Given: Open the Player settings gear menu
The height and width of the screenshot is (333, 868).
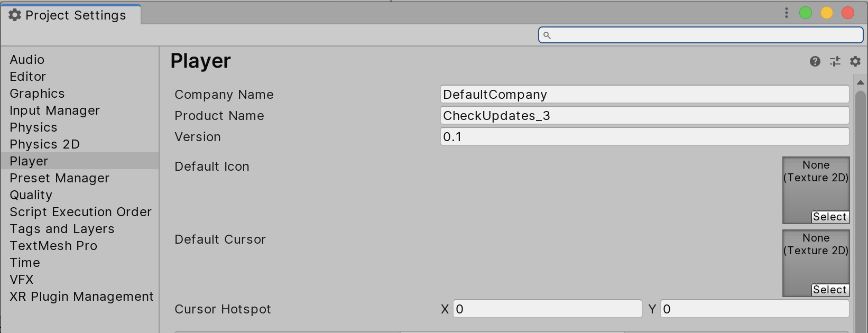Looking at the screenshot, I should point(855,61).
